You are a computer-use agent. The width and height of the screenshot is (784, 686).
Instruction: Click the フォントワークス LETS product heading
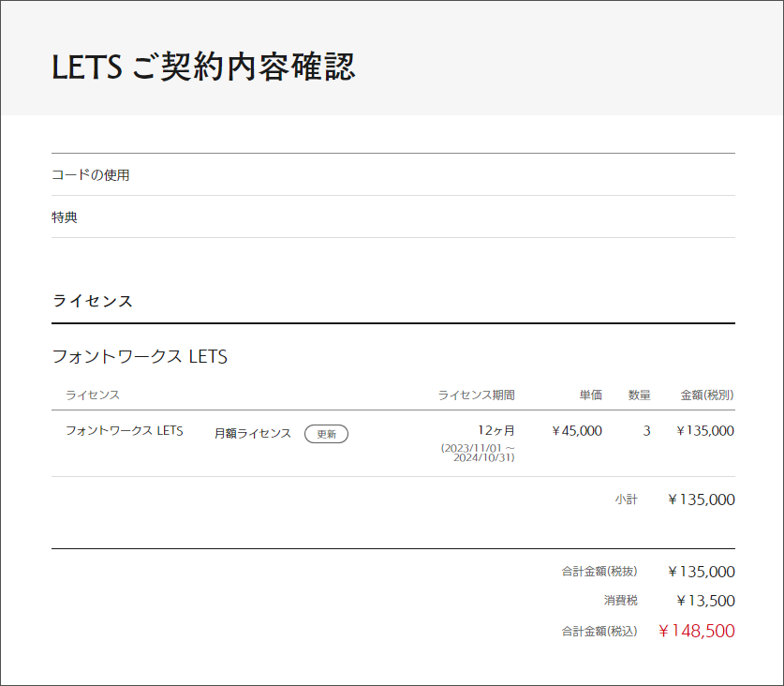click(x=140, y=357)
